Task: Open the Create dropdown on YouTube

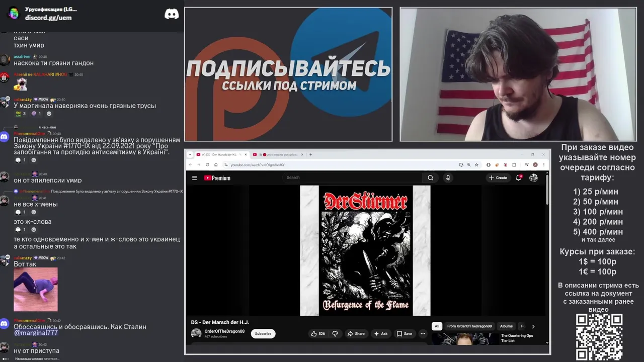Action: pos(498,177)
